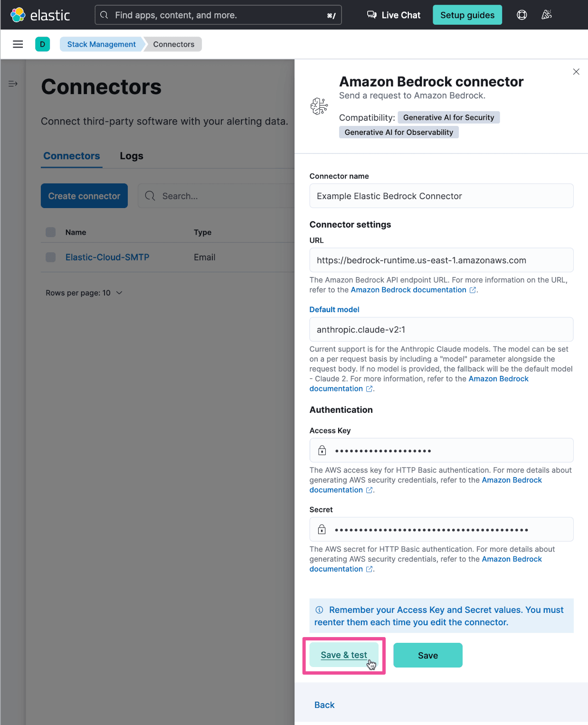Click the Default model input field
The height and width of the screenshot is (725, 588).
tap(441, 330)
